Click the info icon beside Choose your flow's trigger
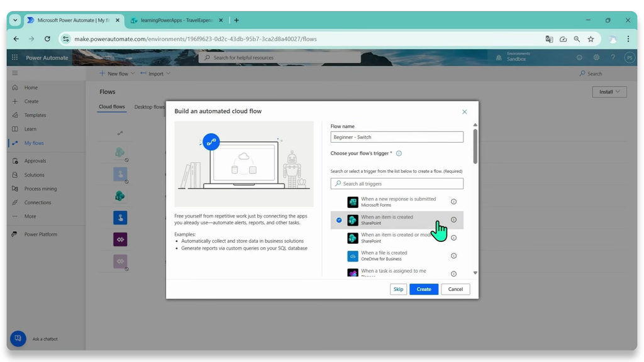644x362 pixels. [399, 153]
